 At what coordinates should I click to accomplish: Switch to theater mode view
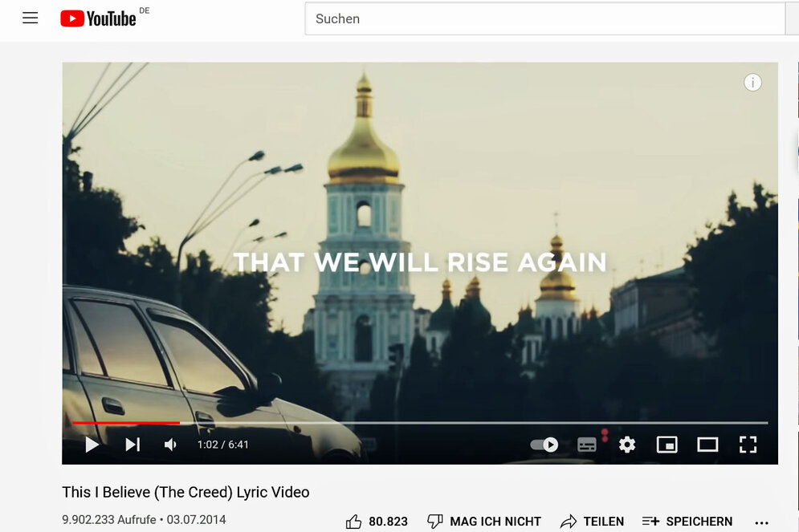[x=707, y=445]
